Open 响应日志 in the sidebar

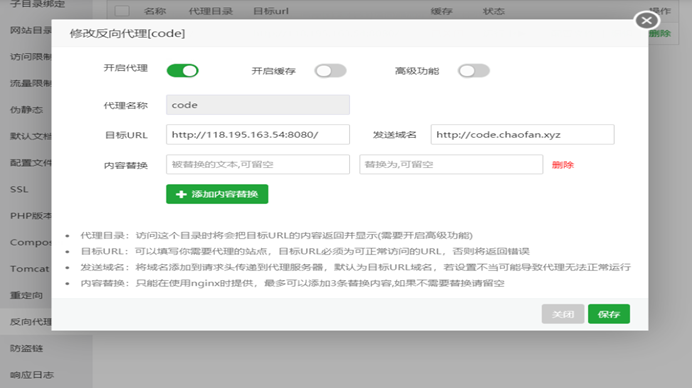click(32, 375)
